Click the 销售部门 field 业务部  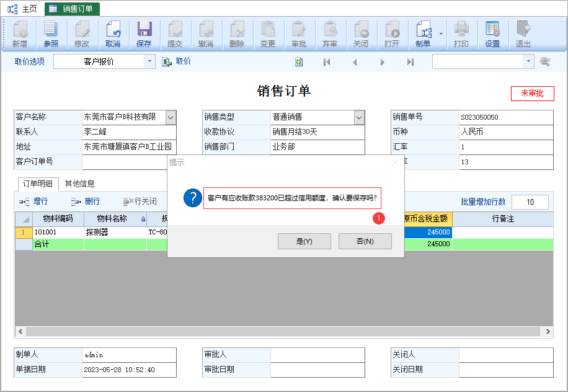[x=317, y=147]
